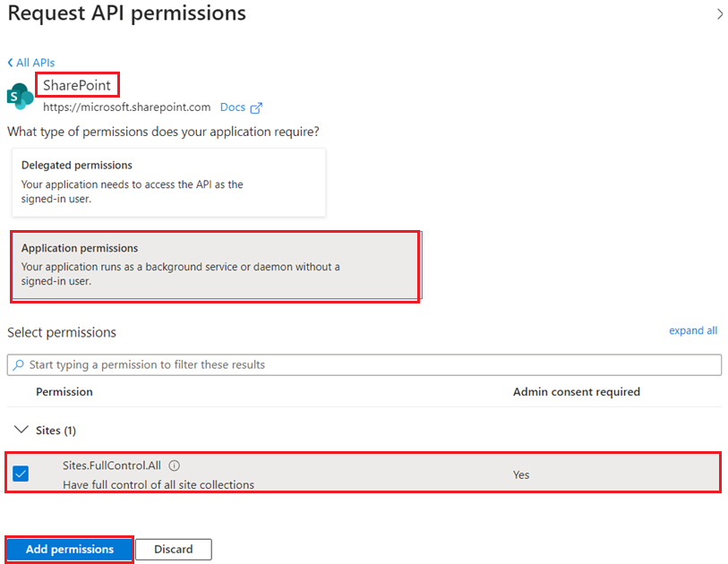Click the expand all link

(692, 330)
